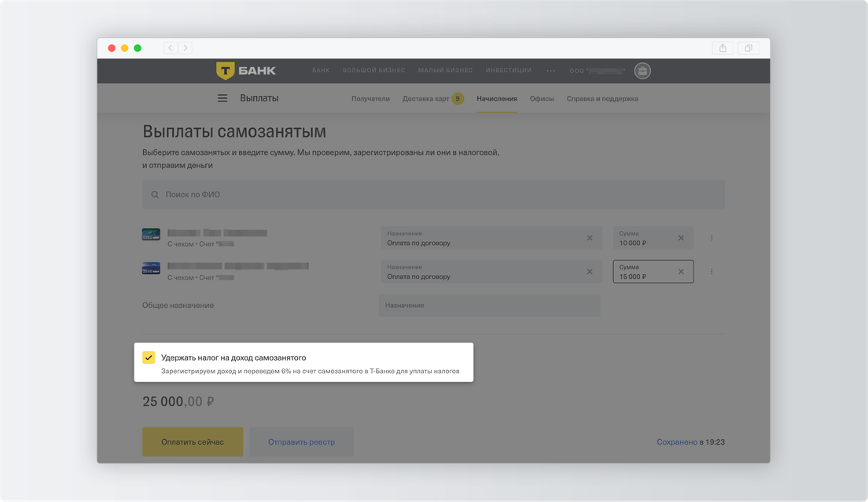Open the briefcase company profile icon
Image resolution: width=868 pixels, height=502 pixels.
[x=642, y=71]
